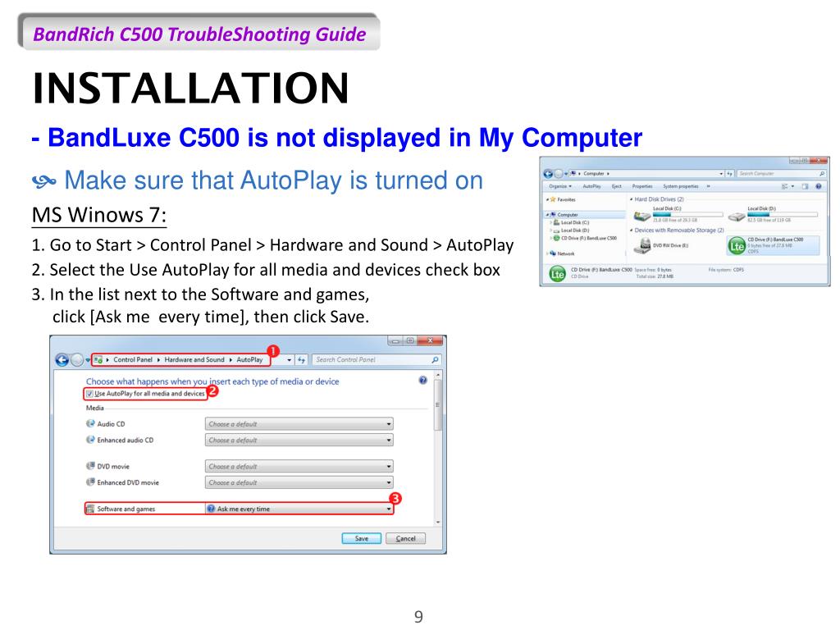
Task: Select Computer in the navigation pane
Action: pyautogui.click(x=568, y=215)
